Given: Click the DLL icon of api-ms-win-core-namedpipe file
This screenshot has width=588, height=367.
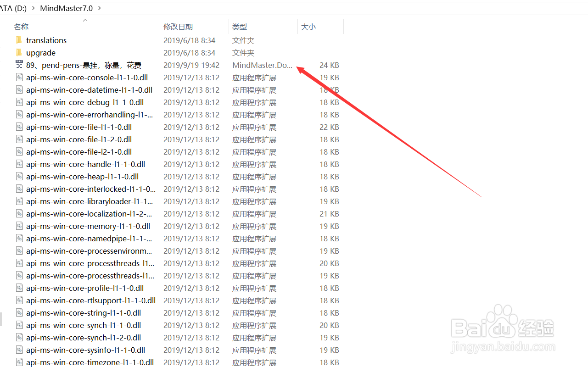Looking at the screenshot, I should (19, 239).
